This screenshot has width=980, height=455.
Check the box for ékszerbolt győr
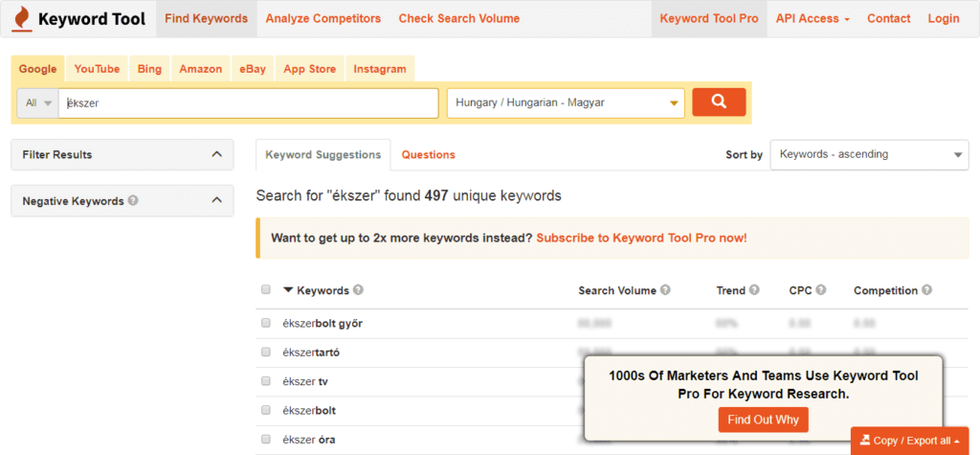266,323
